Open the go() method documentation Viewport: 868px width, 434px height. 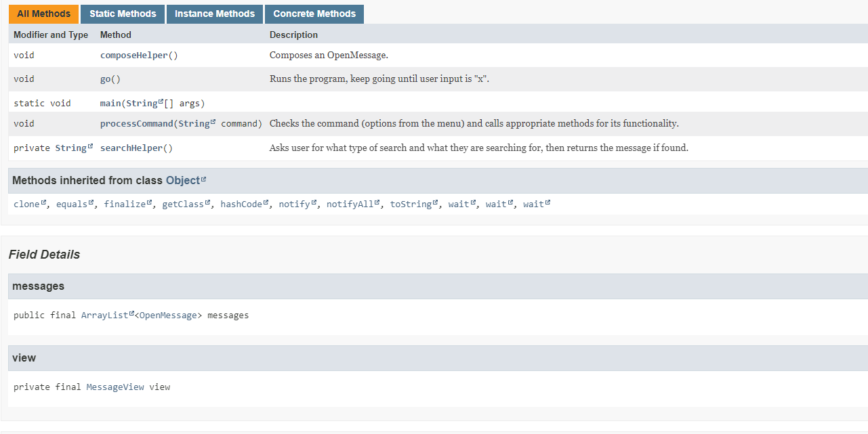tap(110, 79)
